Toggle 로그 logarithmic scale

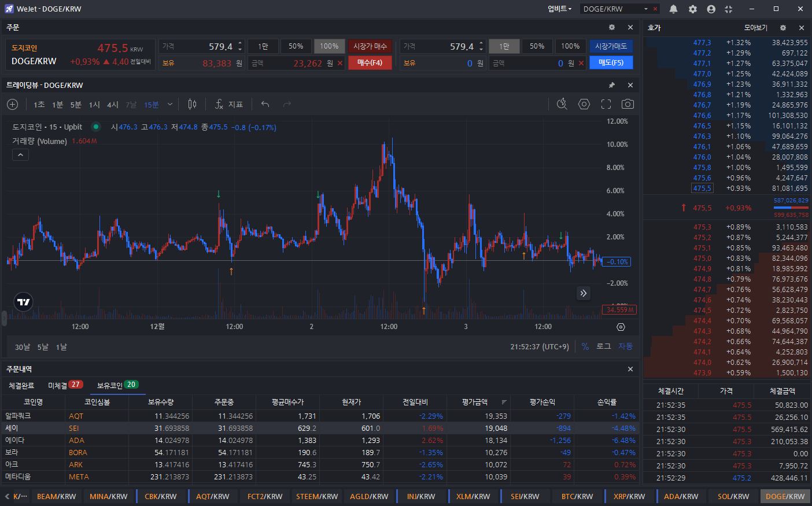coord(603,346)
